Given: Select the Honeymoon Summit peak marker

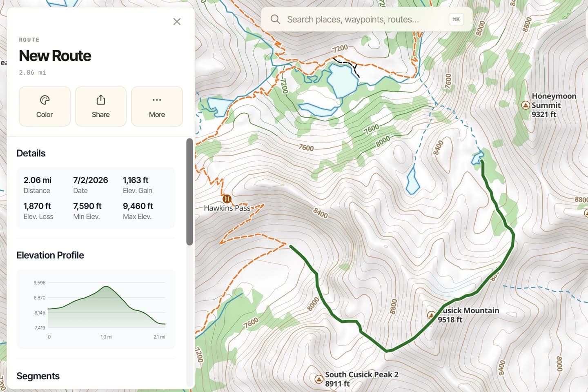Looking at the screenshot, I should [526, 105].
